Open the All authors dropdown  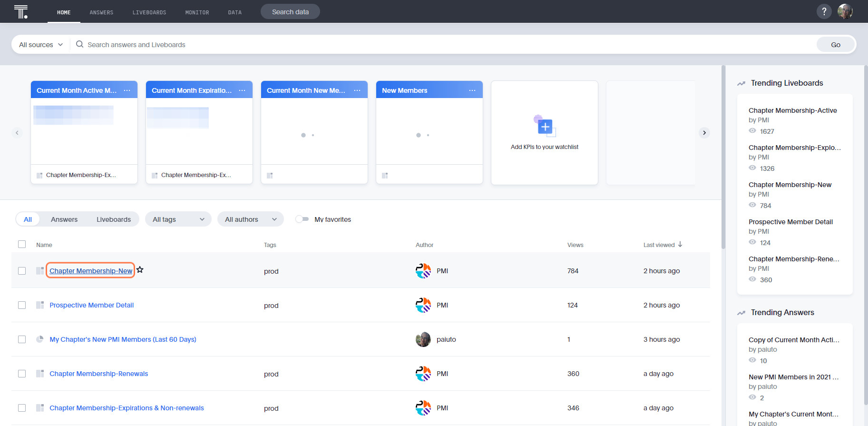[251, 219]
